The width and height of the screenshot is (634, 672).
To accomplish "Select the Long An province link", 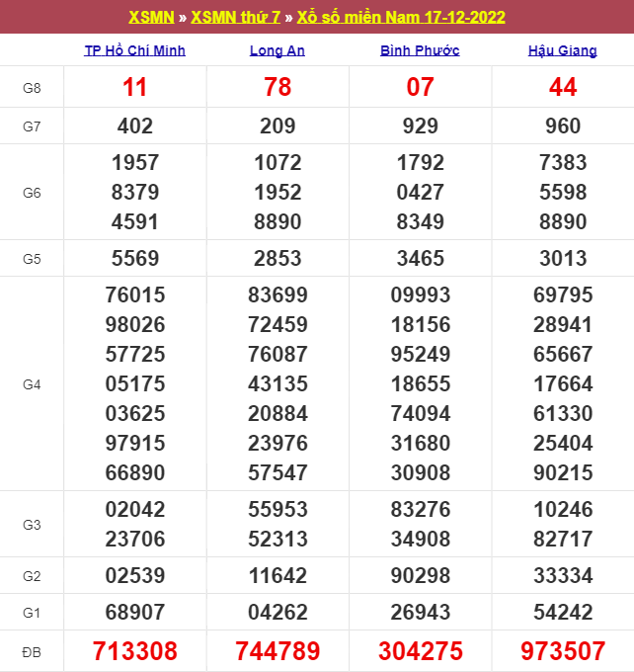I will pyautogui.click(x=277, y=50).
